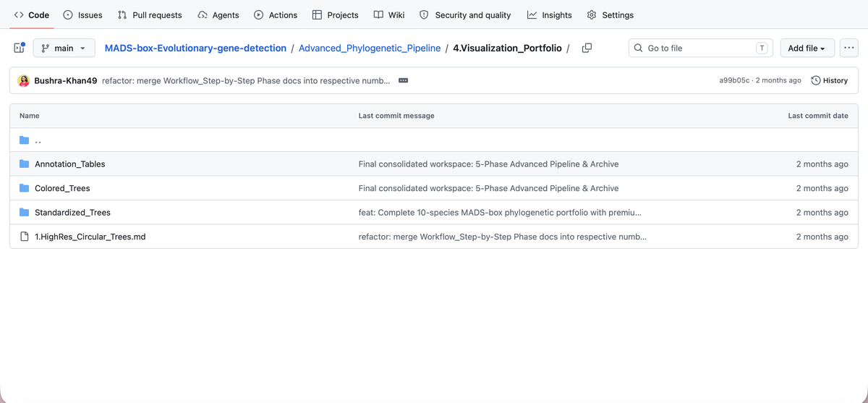This screenshot has height=403, width=868.
Task: Click the Colored_Trees folder icon
Action: 24,188
